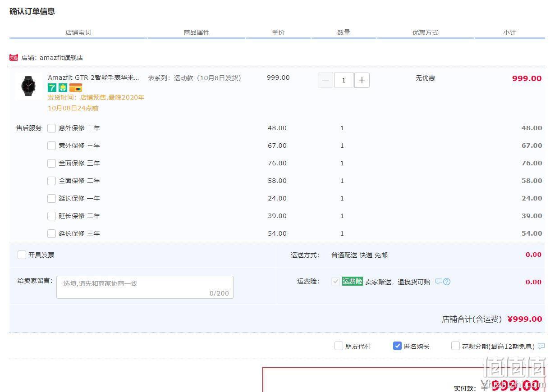Click the green shield guarantee badge icon
This screenshot has width=550, height=392.
click(63, 87)
